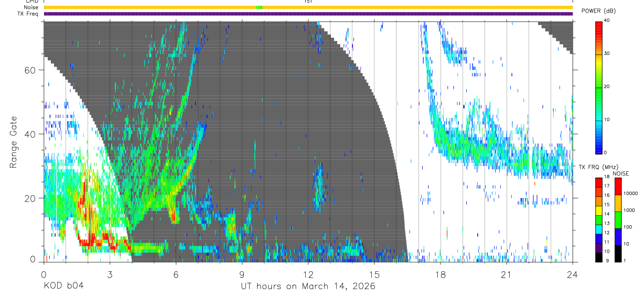Click the '151' CPID value above the plot

(x=308, y=2)
